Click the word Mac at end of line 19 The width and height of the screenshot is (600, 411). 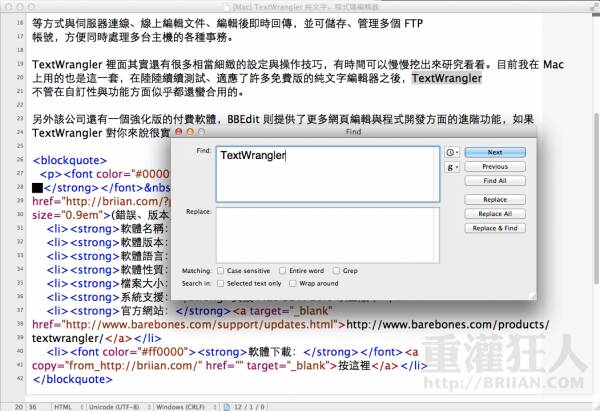(x=553, y=64)
